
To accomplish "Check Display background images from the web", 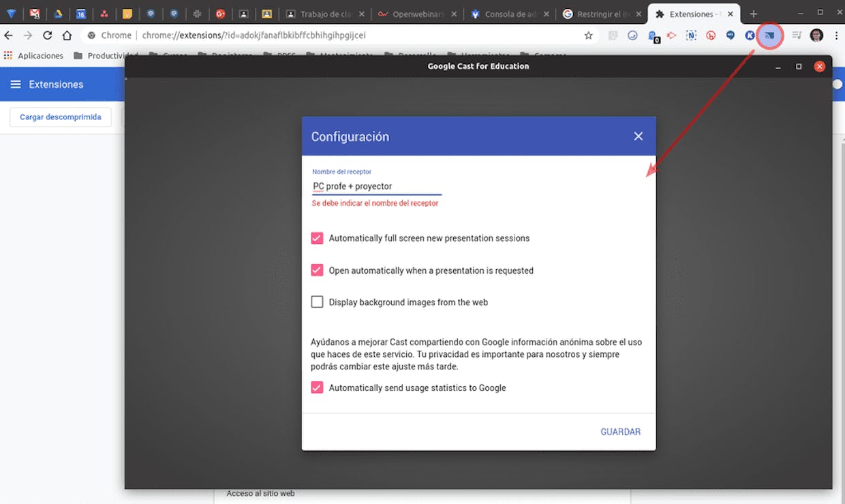I will (317, 302).
